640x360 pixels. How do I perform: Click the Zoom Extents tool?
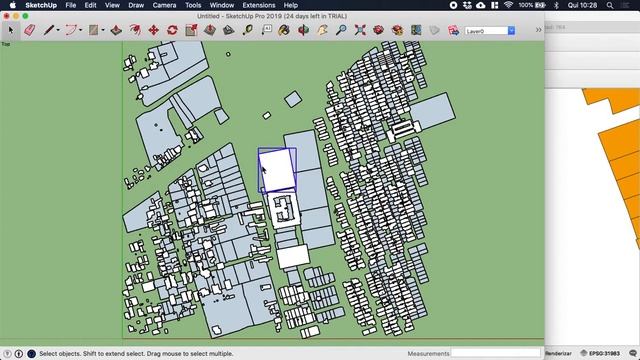pyautogui.click(x=360, y=30)
